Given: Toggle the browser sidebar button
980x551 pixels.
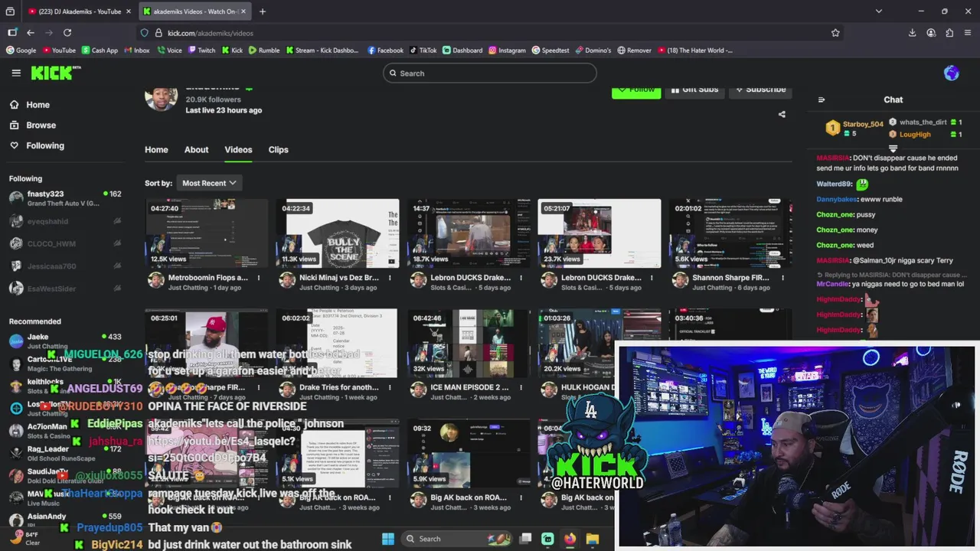Looking at the screenshot, I should coord(12,33).
